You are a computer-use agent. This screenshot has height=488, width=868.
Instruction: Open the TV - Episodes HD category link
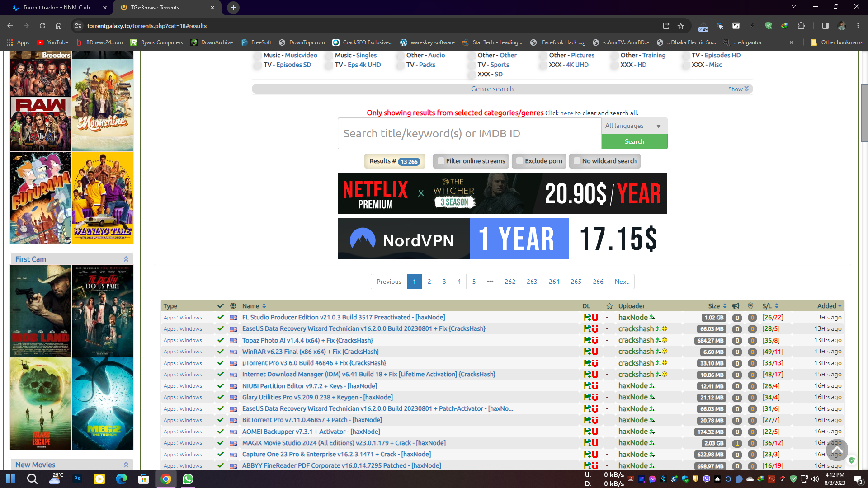click(x=722, y=56)
